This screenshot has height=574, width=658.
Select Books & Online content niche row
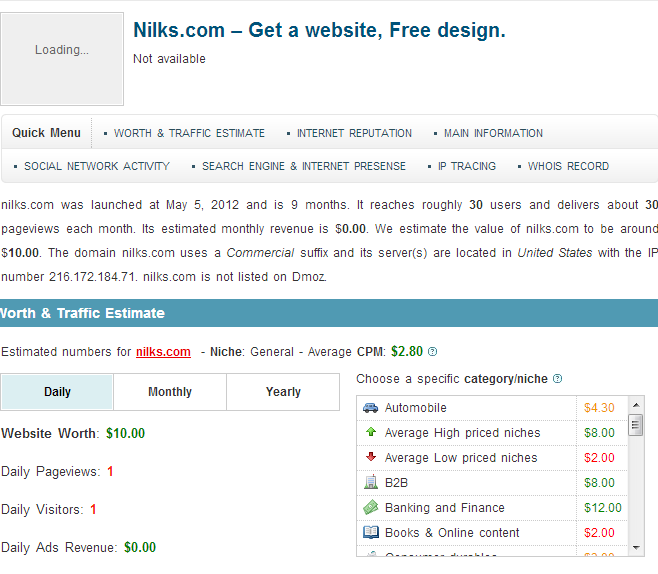492,532
